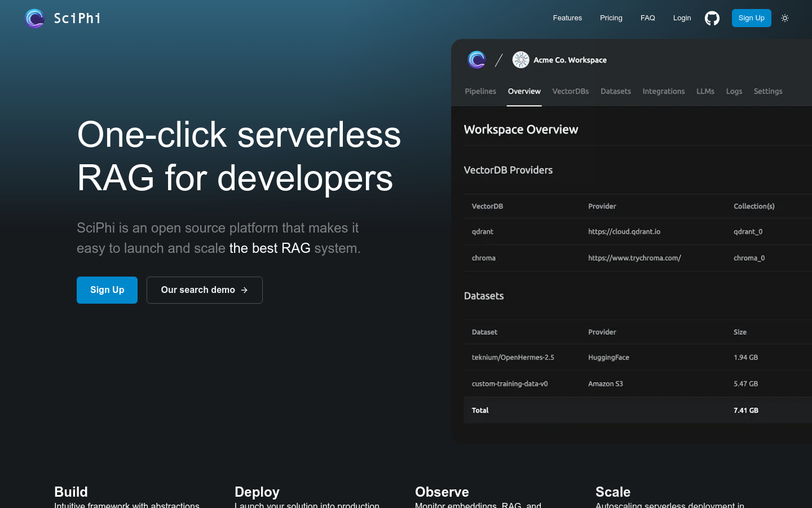
Task: Click the 7.41 GB total value
Action: point(746,410)
